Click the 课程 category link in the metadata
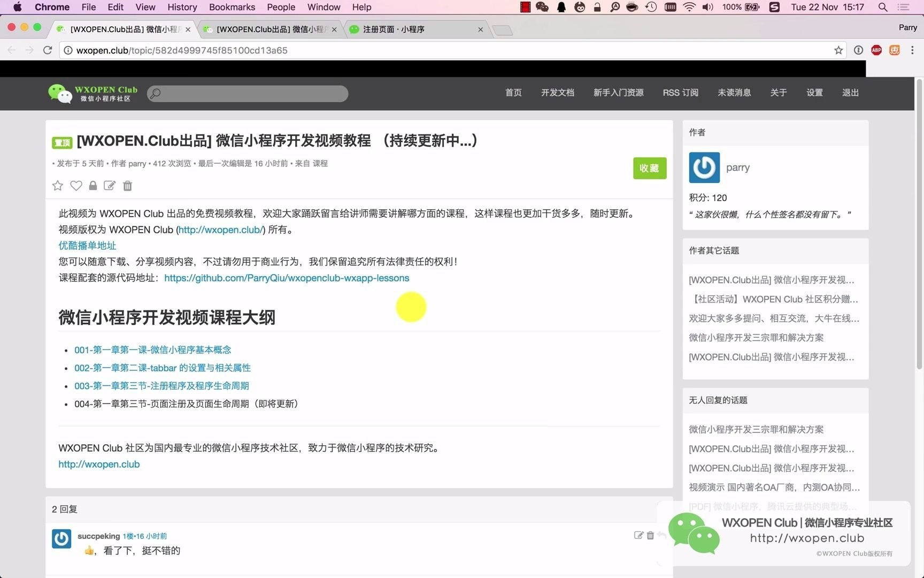The height and width of the screenshot is (578, 924). coord(320,163)
